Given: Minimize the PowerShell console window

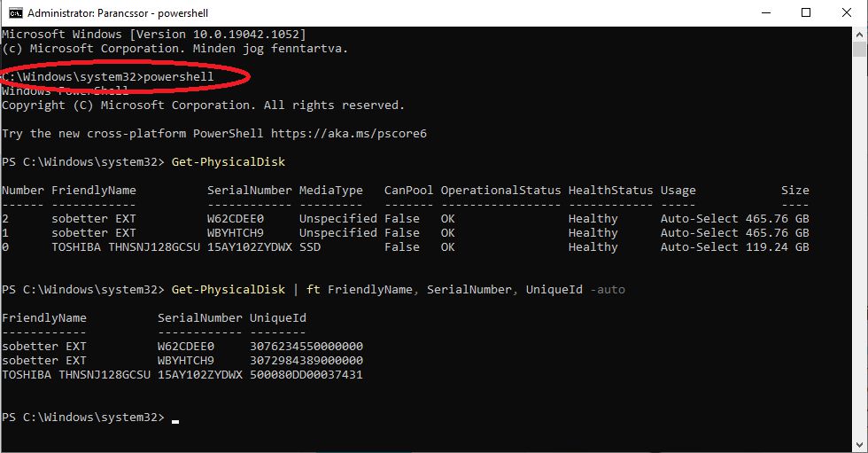Looking at the screenshot, I should (765, 13).
